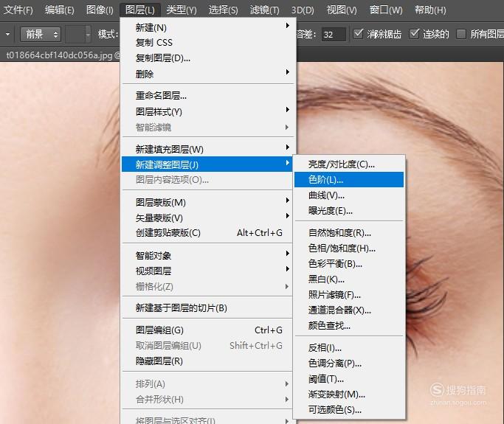Click the 容差 tolerance value field
This screenshot has width=504, height=424.
click(x=334, y=34)
